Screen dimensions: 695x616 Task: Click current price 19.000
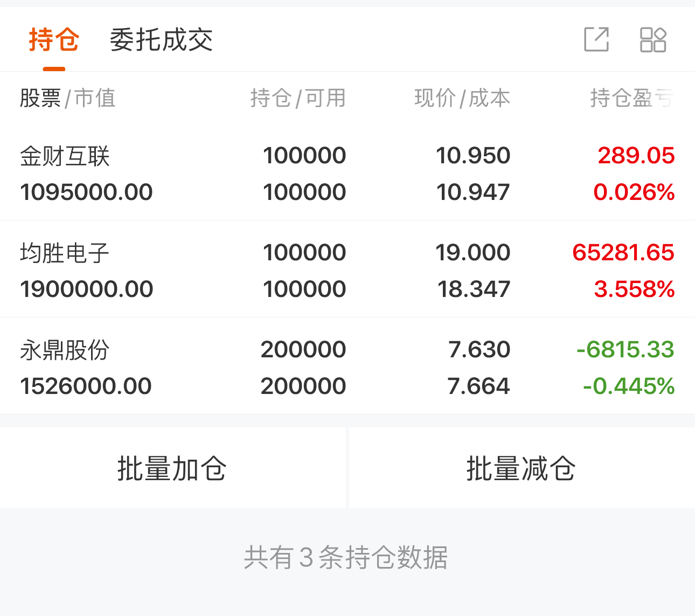click(473, 253)
